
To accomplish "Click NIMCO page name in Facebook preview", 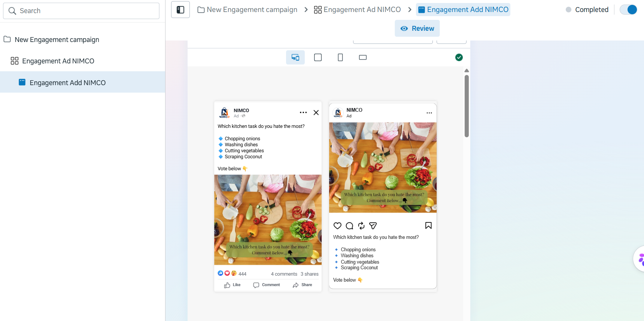I will click(x=241, y=111).
